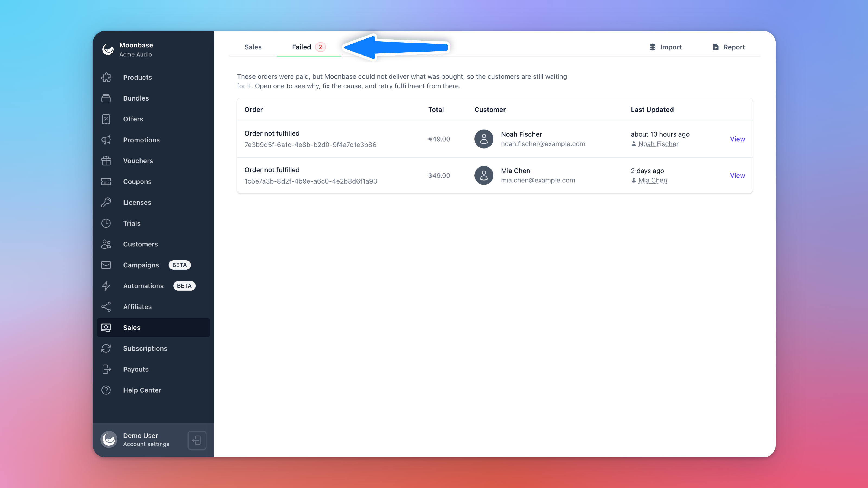Click Noah Fischer's avatar icon
The width and height of the screenshot is (868, 488).
[484, 139]
